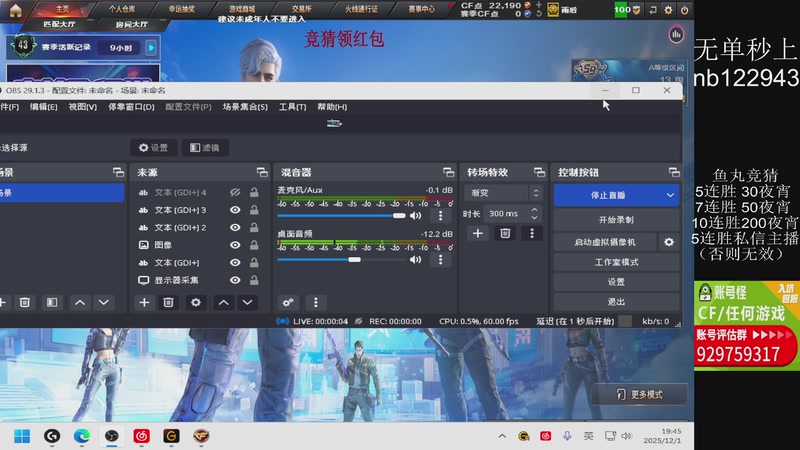Unlock the 文本 (GDI+) 4 source
This screenshot has width=800, height=450.
[x=254, y=192]
